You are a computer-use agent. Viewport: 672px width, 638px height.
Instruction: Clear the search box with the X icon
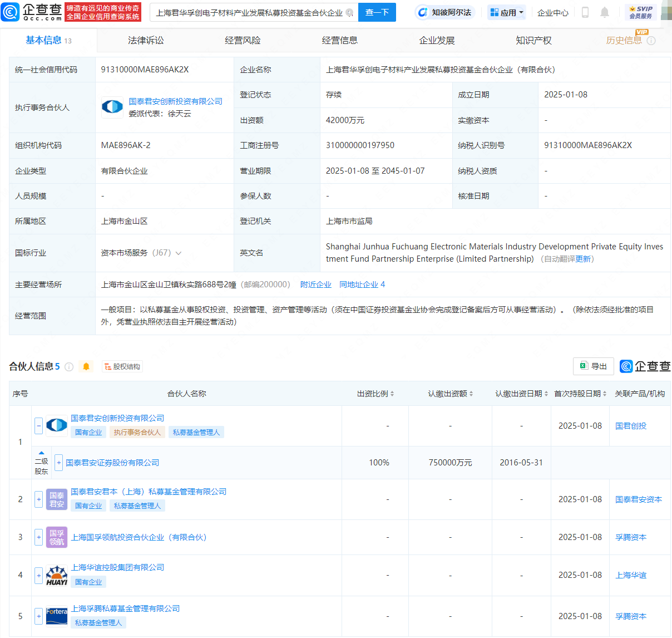click(349, 12)
